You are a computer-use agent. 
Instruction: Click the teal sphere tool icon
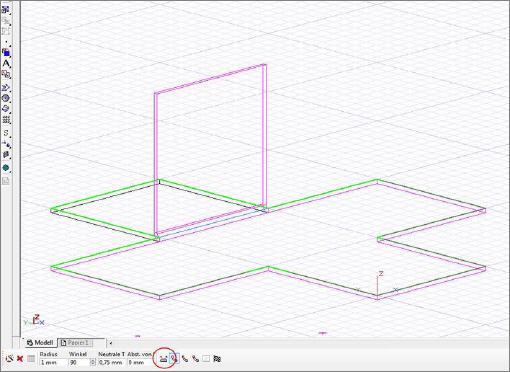[6, 168]
